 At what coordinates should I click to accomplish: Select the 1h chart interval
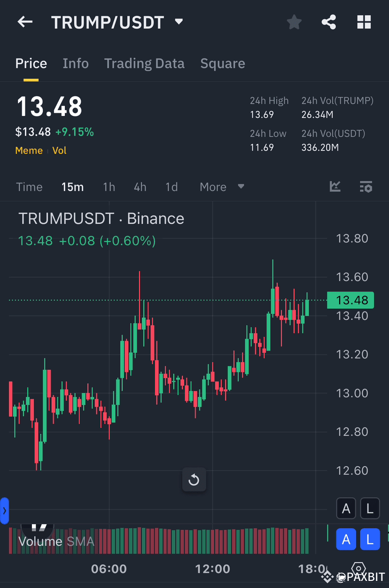pyautogui.click(x=109, y=187)
